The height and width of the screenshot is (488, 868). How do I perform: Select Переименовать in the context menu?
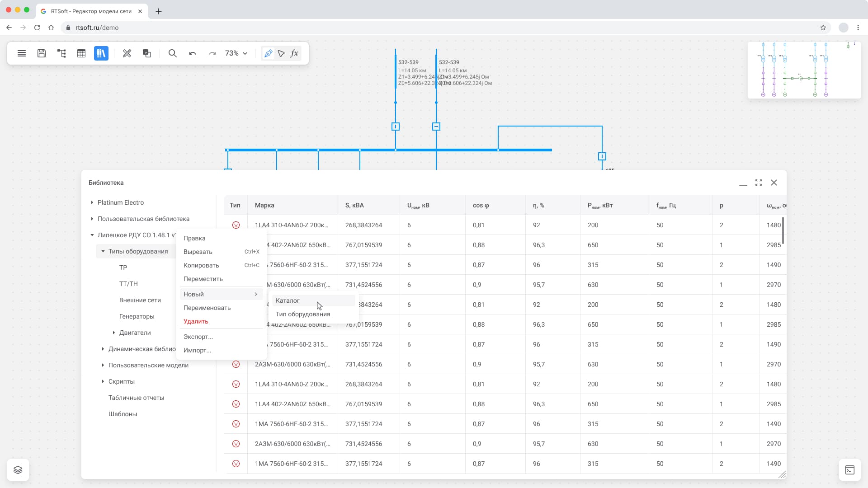tap(207, 308)
